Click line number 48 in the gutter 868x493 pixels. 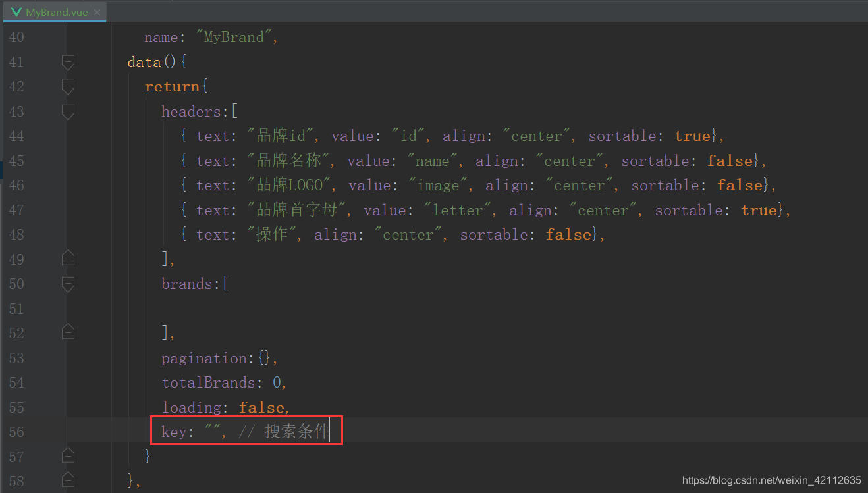pyautogui.click(x=16, y=235)
